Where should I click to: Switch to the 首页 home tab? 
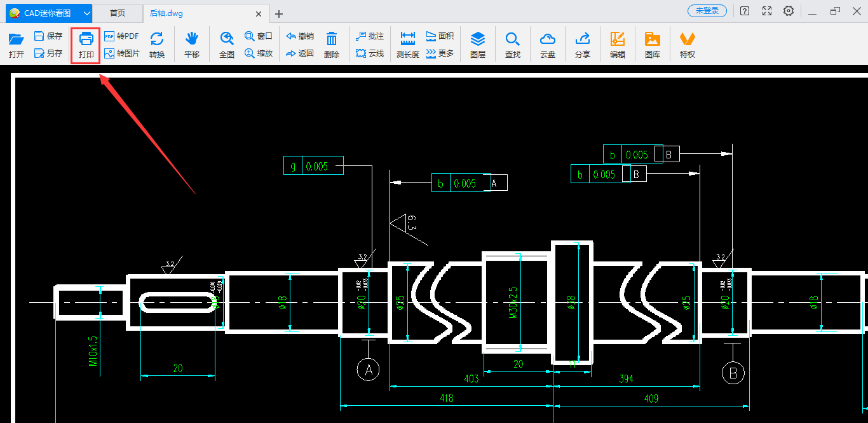point(118,13)
